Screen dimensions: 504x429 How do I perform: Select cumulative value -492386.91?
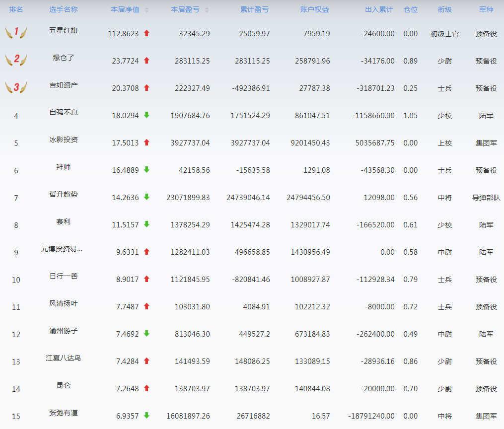(x=251, y=88)
